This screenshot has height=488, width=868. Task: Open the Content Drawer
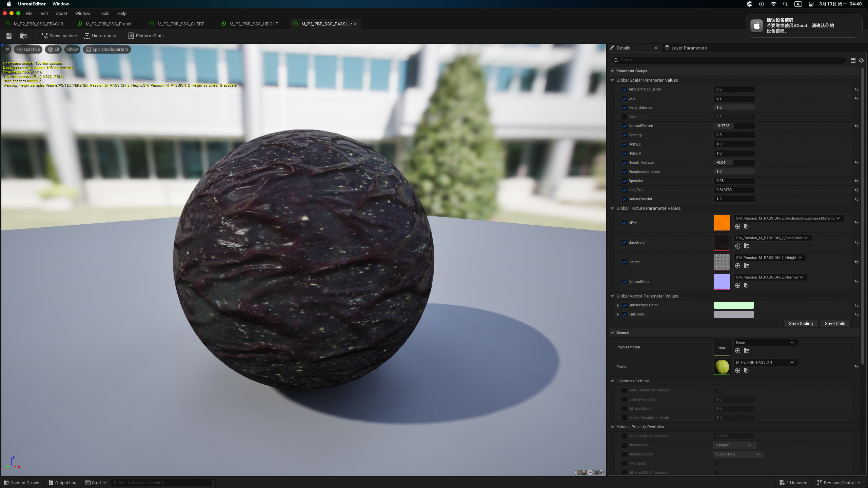[x=22, y=483]
